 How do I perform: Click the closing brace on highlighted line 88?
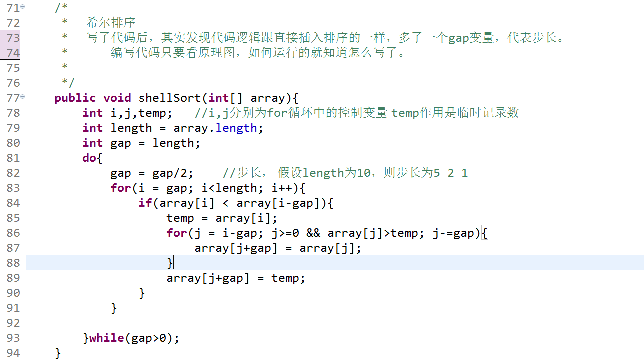point(170,263)
